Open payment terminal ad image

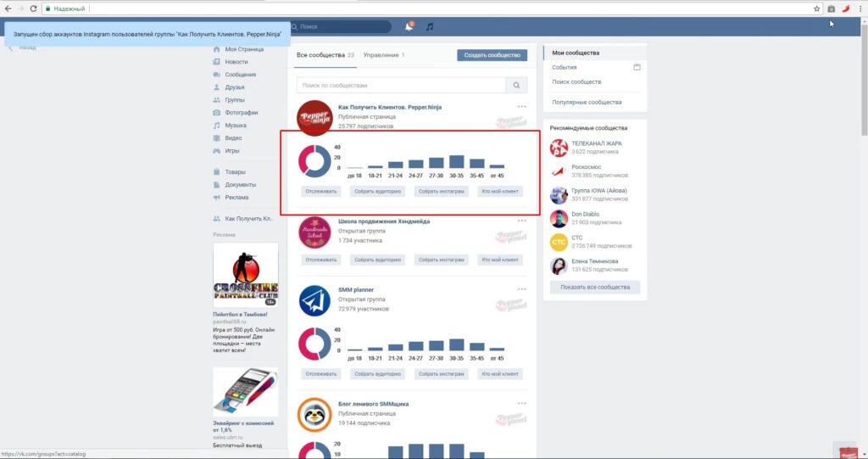click(246, 392)
